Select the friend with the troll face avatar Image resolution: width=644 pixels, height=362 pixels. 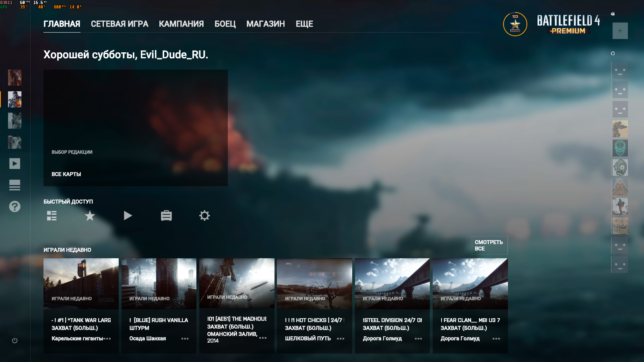pos(620,226)
